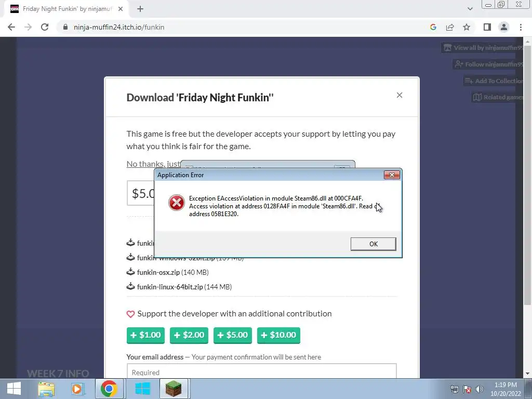Add + $10.00 contribution
Screen dimensions: 532x399
click(278, 335)
